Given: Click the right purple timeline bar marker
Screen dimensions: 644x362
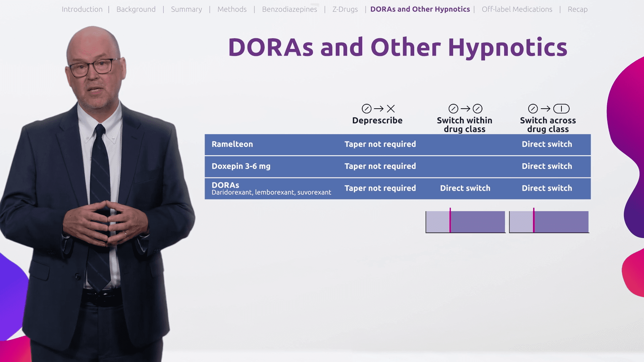Looking at the screenshot, I should tap(534, 221).
